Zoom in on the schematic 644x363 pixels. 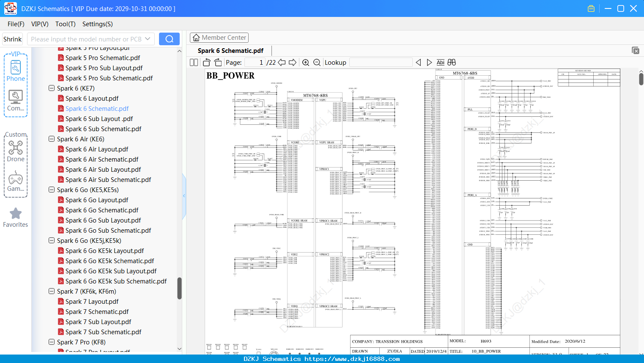(x=306, y=63)
